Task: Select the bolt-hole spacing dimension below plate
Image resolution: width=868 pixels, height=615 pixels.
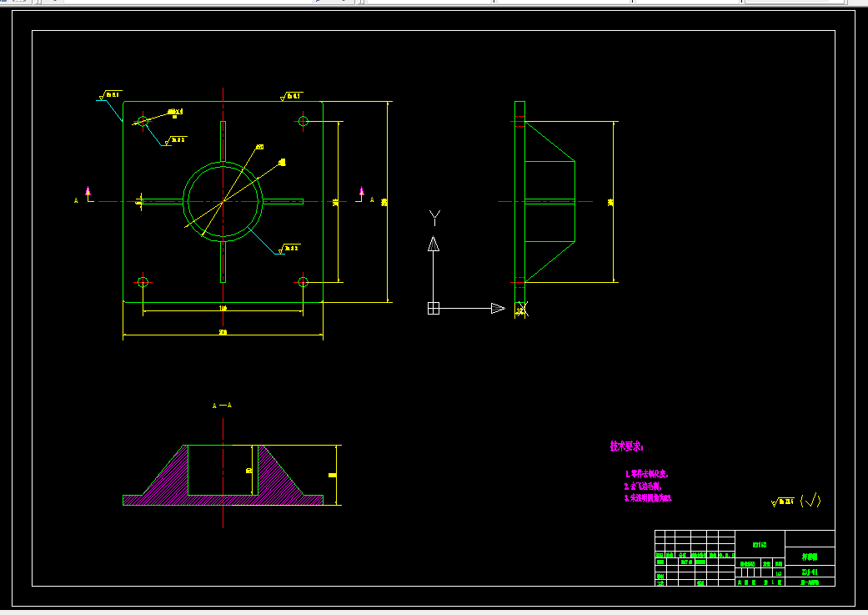Action: (223, 310)
